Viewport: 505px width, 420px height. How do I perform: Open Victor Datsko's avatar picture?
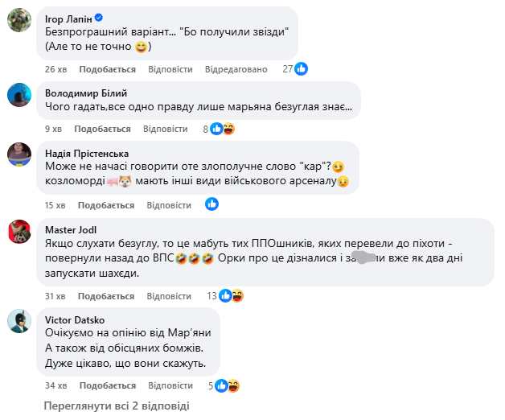19,322
